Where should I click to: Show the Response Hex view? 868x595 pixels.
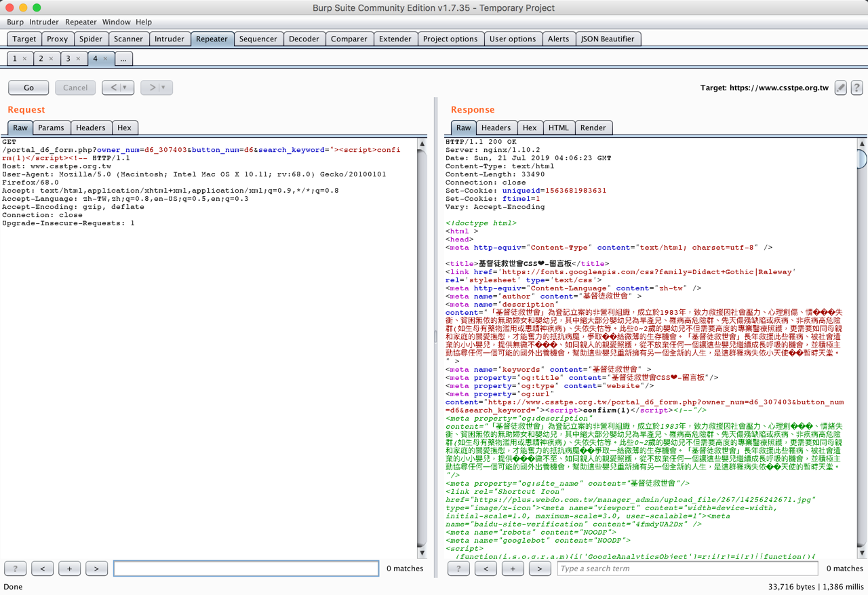(x=530, y=128)
